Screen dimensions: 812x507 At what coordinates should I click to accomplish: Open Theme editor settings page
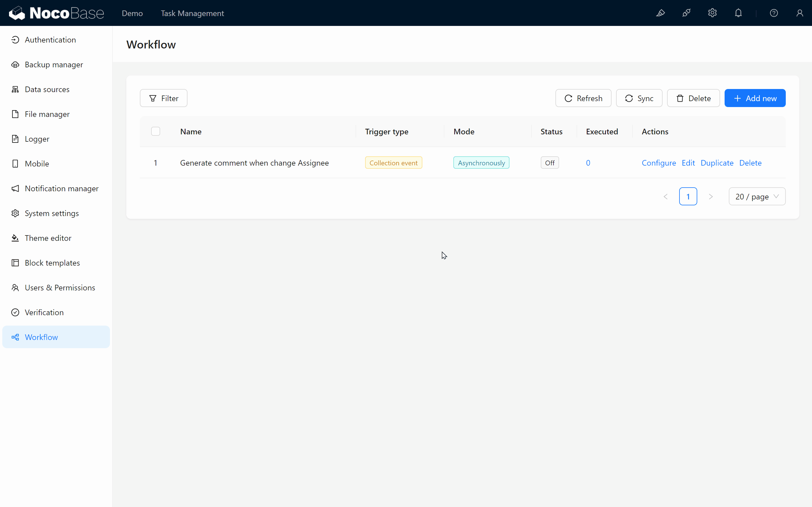(48, 238)
